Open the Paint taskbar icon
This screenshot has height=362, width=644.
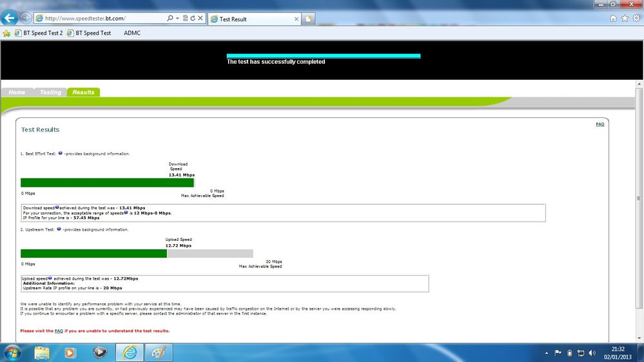(x=159, y=352)
